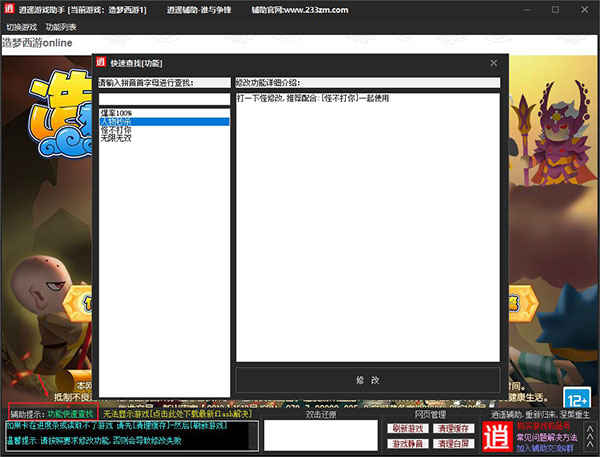Click the green 功能快速查找 hint link
Image resolution: width=600 pixels, height=457 pixels.
(70, 414)
